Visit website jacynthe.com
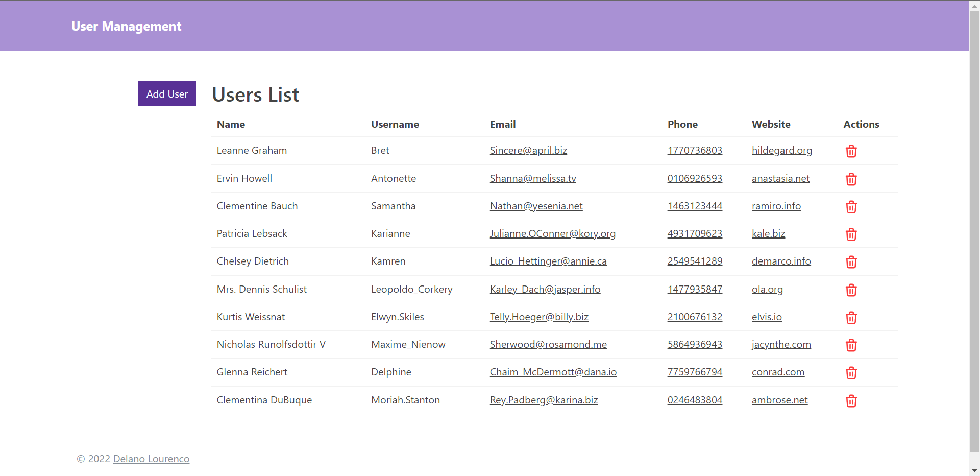Screen dimensions: 980x476 781,344
